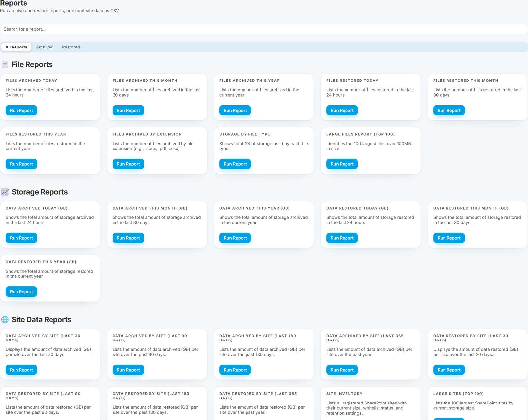
Task: Run Data Archived By Site Last 90 Days
Action: tap(128, 370)
